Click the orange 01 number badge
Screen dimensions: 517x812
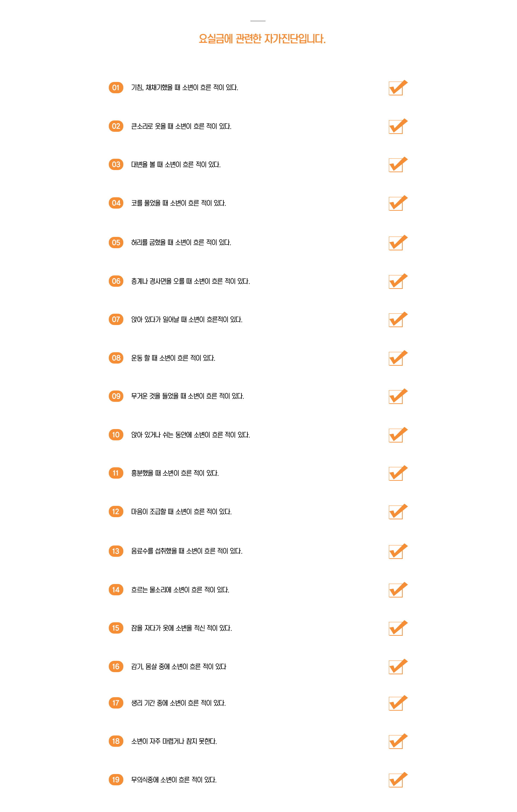click(116, 88)
